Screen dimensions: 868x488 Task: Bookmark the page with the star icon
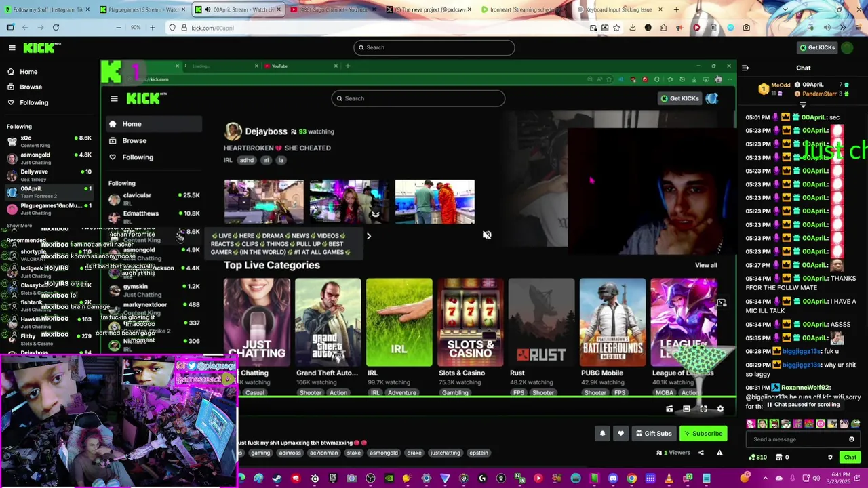616,28
